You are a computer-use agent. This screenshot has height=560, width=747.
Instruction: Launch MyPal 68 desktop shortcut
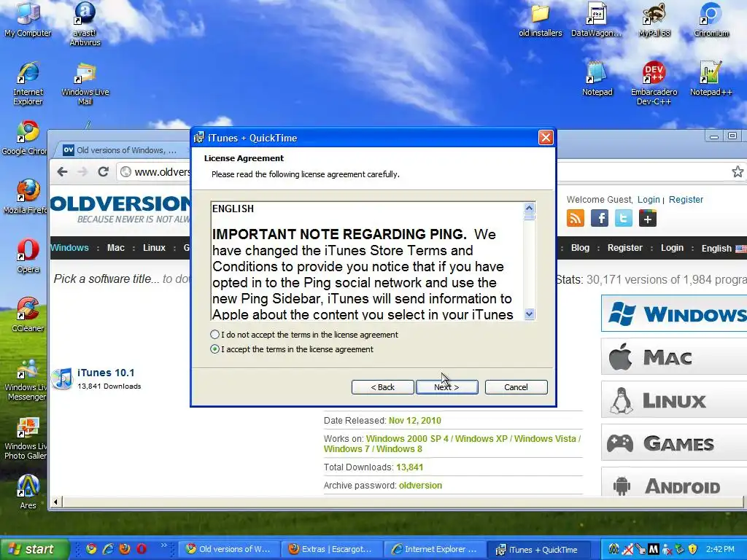pyautogui.click(x=654, y=19)
